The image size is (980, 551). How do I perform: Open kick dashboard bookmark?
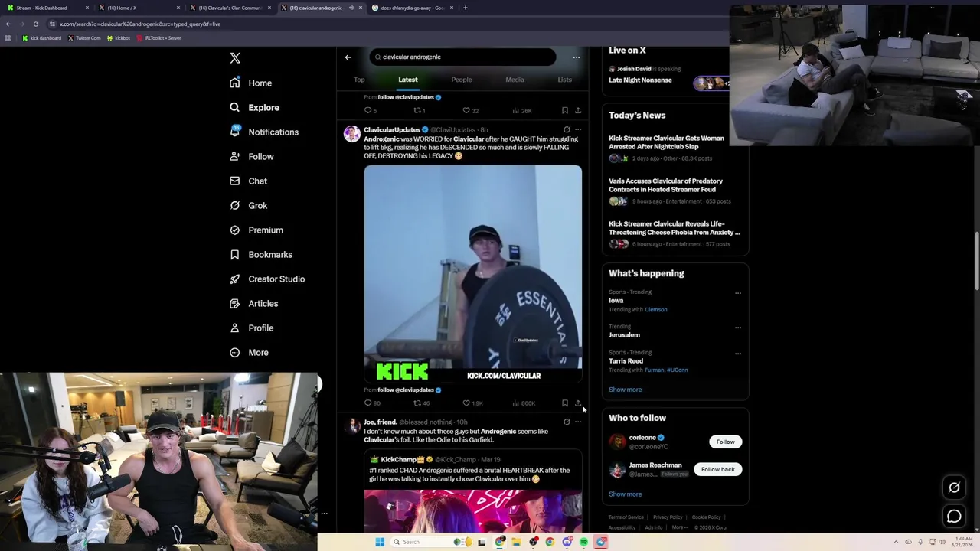[x=42, y=38]
